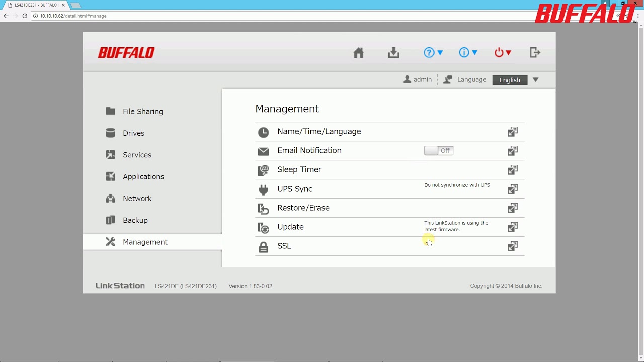
Task: Click 'latest firmware' status text
Action: [x=456, y=226]
